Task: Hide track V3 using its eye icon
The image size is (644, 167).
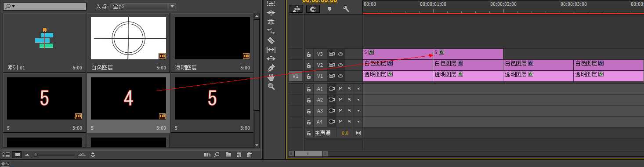Action: 340,54
